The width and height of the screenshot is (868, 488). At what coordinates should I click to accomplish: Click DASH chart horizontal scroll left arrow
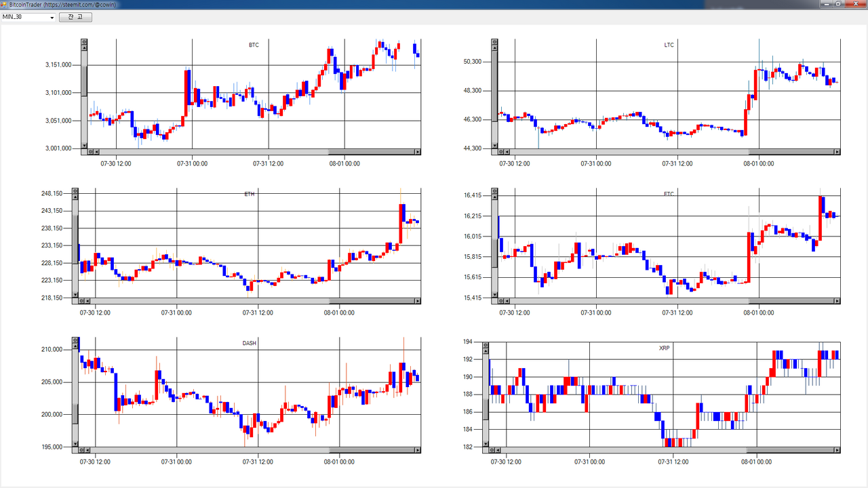(x=88, y=450)
